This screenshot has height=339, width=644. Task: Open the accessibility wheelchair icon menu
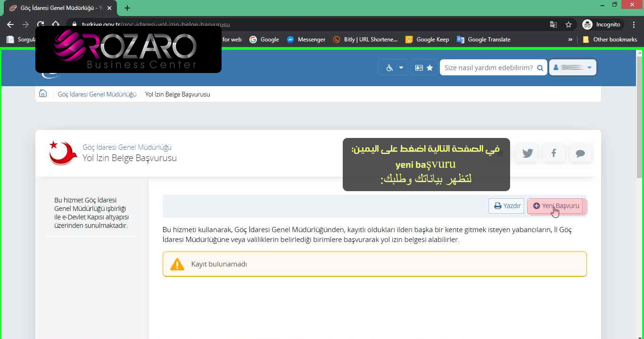(389, 68)
